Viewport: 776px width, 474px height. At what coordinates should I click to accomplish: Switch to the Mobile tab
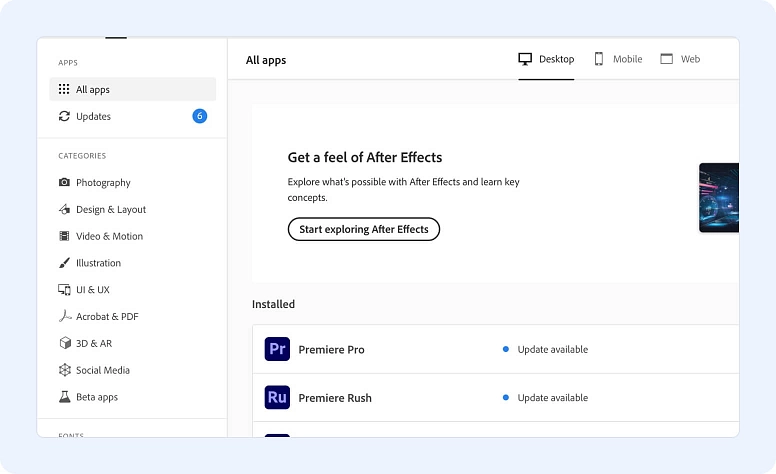618,59
